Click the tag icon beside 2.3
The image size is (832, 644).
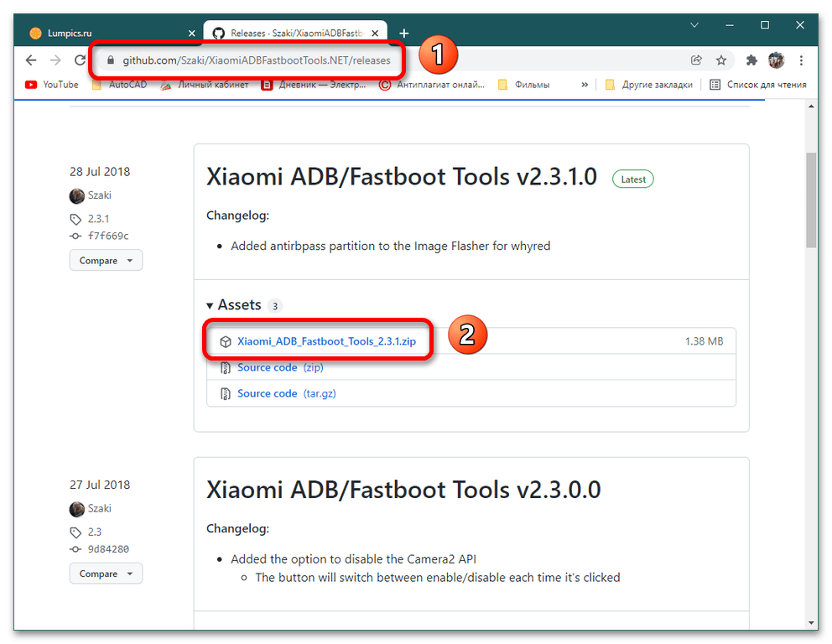75,532
